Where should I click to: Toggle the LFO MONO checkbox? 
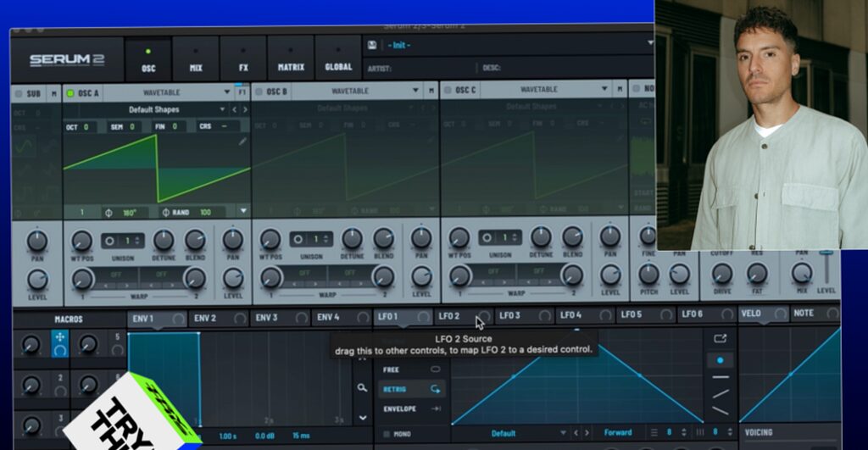point(387,434)
